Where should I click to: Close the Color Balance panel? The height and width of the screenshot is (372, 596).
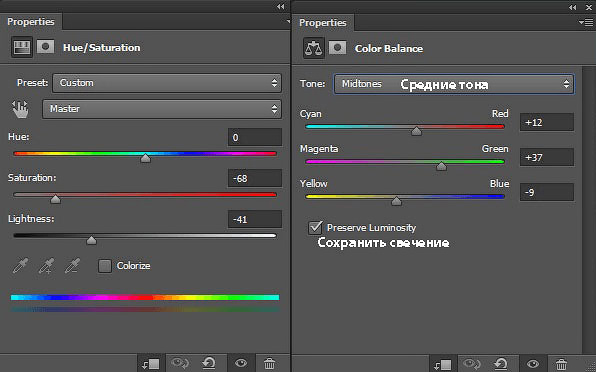click(x=589, y=7)
